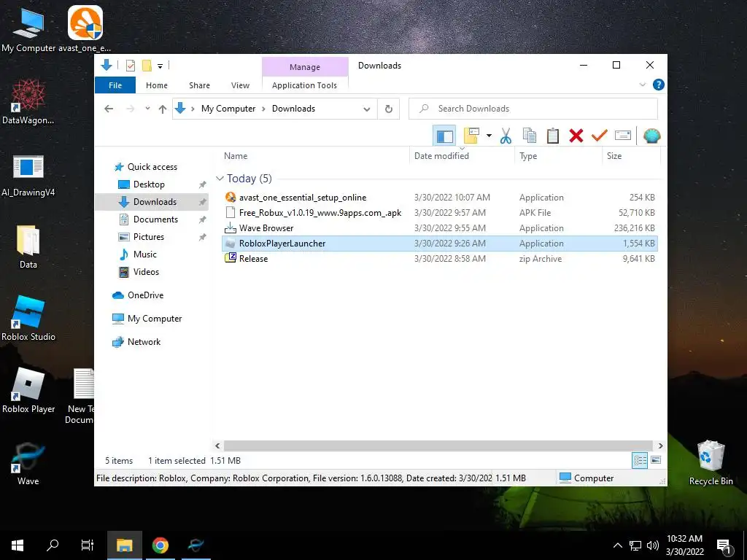Expand the ribbon with the chevron
747x560 pixels.
click(x=642, y=85)
